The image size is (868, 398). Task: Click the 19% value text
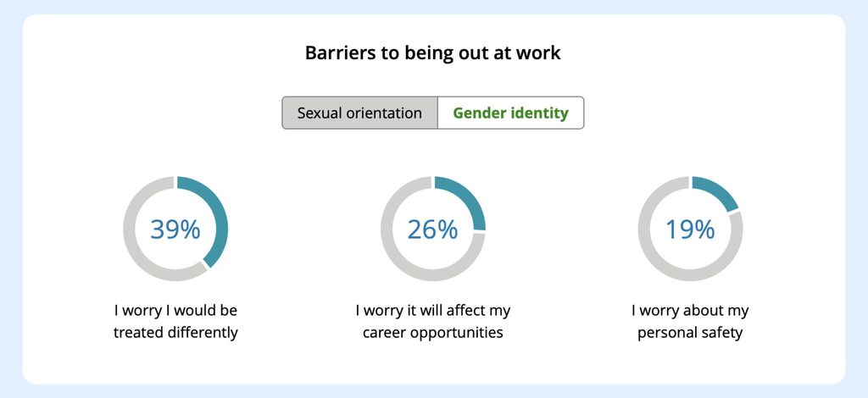690,229
